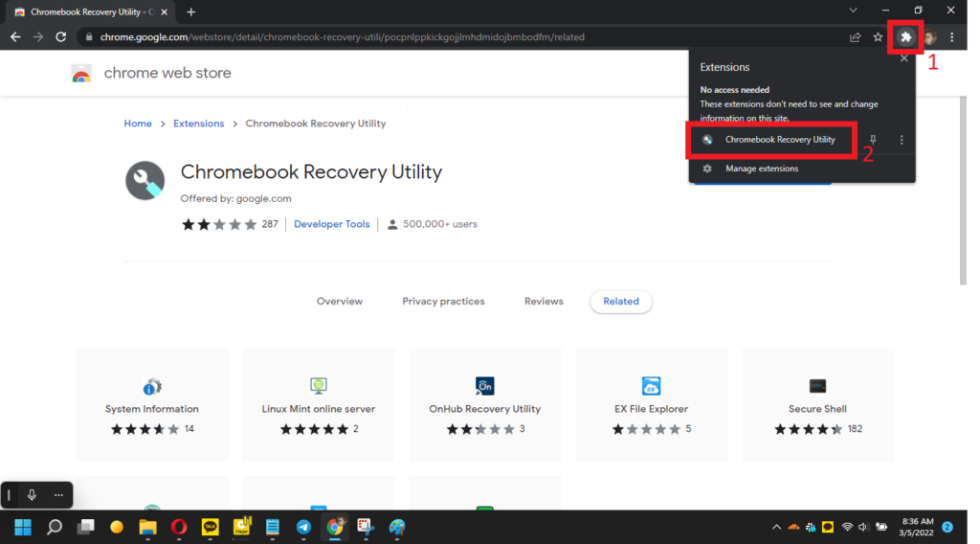The height and width of the screenshot is (544, 980).
Task: View site information lock icon
Action: pyautogui.click(x=89, y=37)
